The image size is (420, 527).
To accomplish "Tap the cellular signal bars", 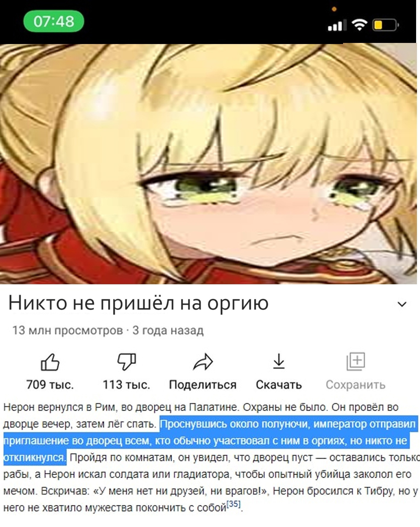I will point(336,25).
